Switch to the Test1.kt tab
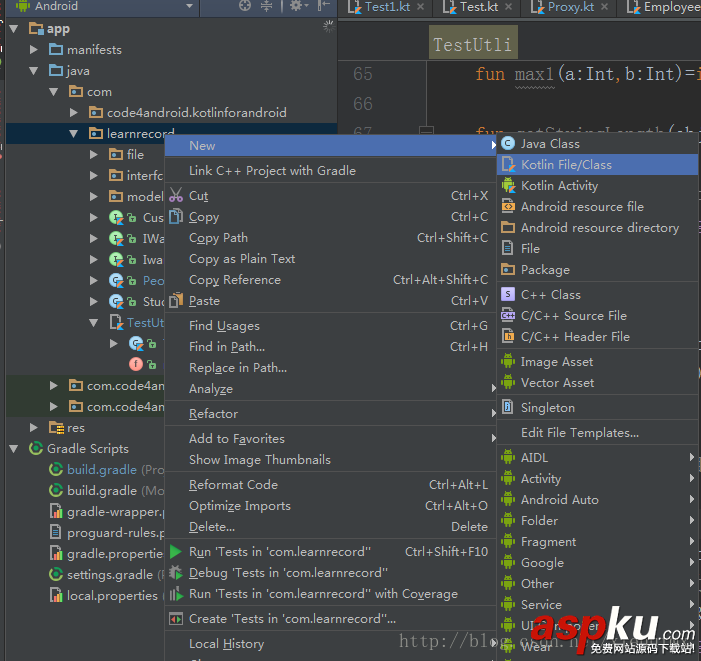701x661 pixels. point(387,7)
